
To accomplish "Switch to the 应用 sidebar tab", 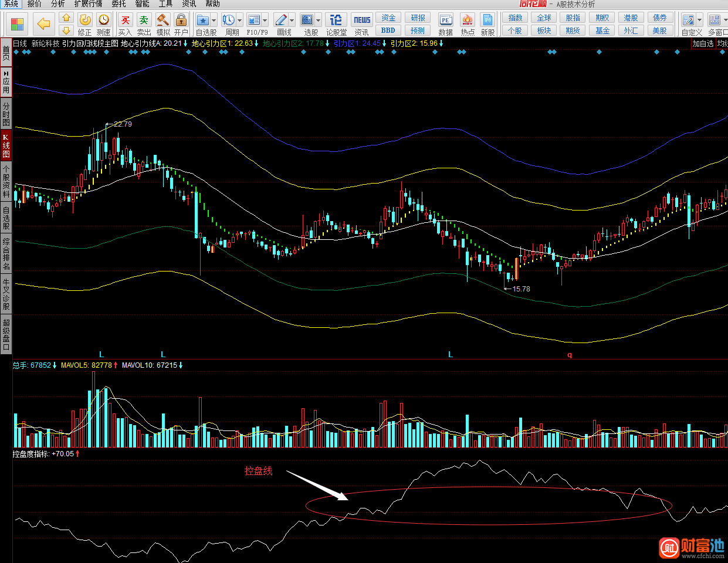I will coord(6,82).
